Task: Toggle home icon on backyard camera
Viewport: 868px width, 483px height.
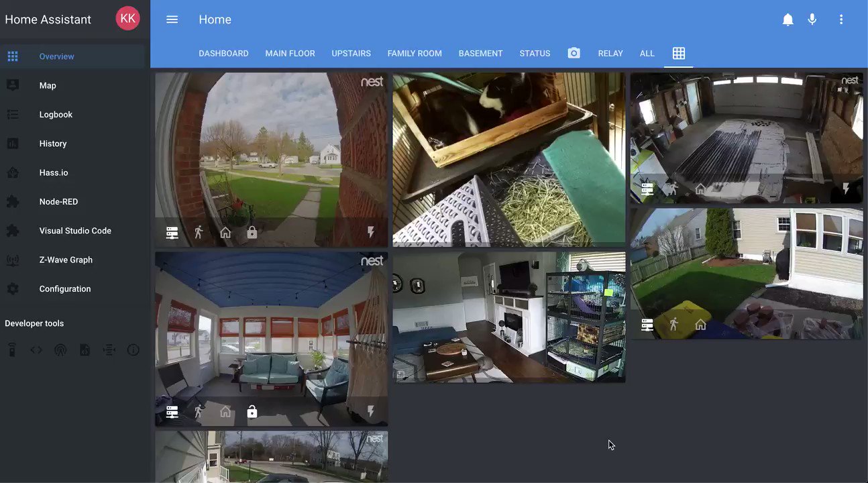Action: tap(700, 325)
